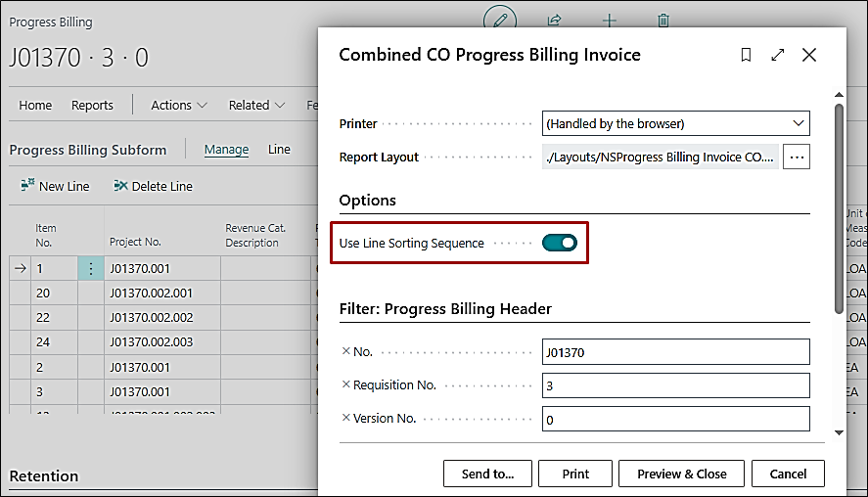Open the Printer dropdown
Image resolution: width=868 pixels, height=497 pixels.
click(x=676, y=123)
